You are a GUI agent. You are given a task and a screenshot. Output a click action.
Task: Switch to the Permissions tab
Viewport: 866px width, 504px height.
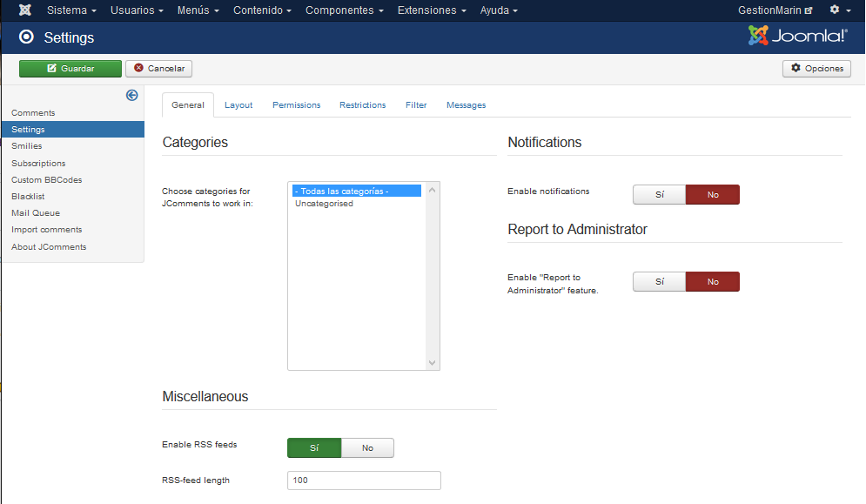click(296, 105)
